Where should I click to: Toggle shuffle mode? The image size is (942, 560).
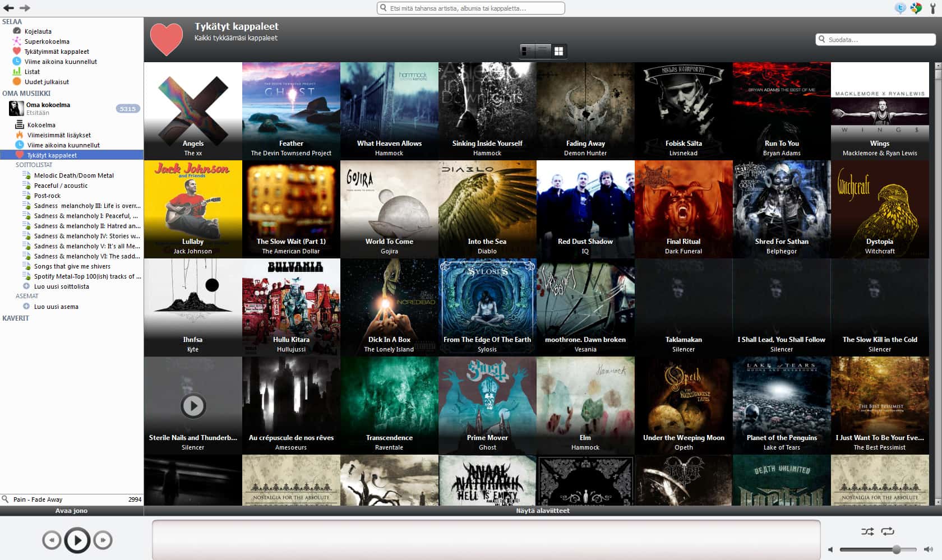(867, 531)
